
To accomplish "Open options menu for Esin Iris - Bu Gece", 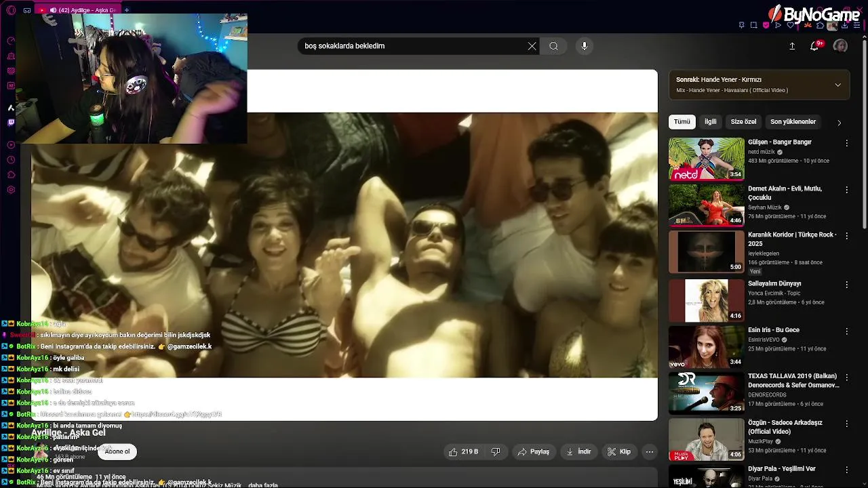I will click(846, 331).
